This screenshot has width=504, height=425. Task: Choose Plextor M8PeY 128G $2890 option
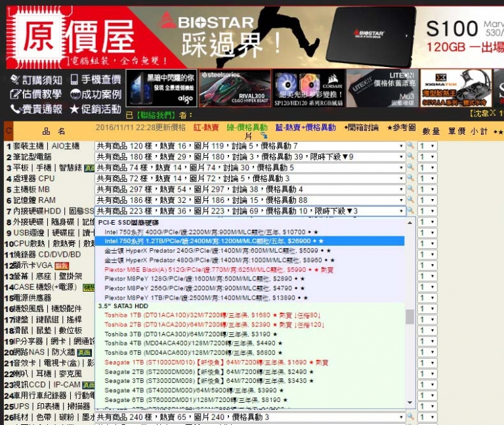point(249,279)
